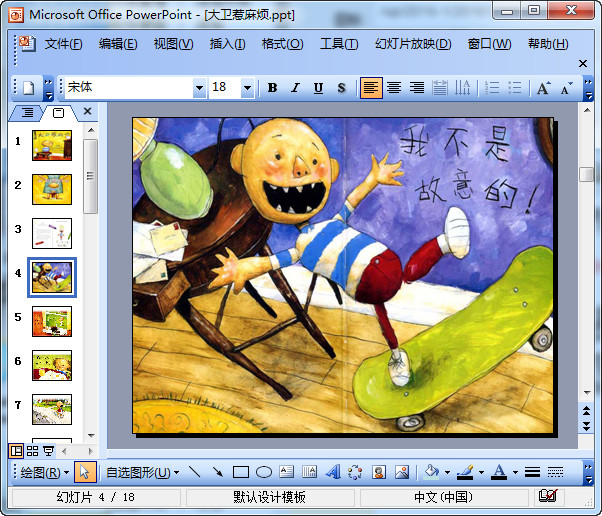This screenshot has height=516, width=602.
Task: Open fill color dropdown arrow
Action: tap(447, 472)
